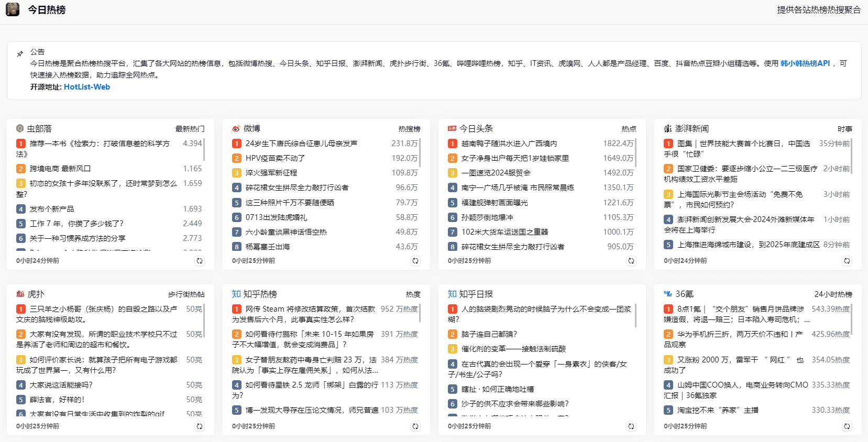
Task: Click the 36氪 list scrollbar
Action: point(851,319)
